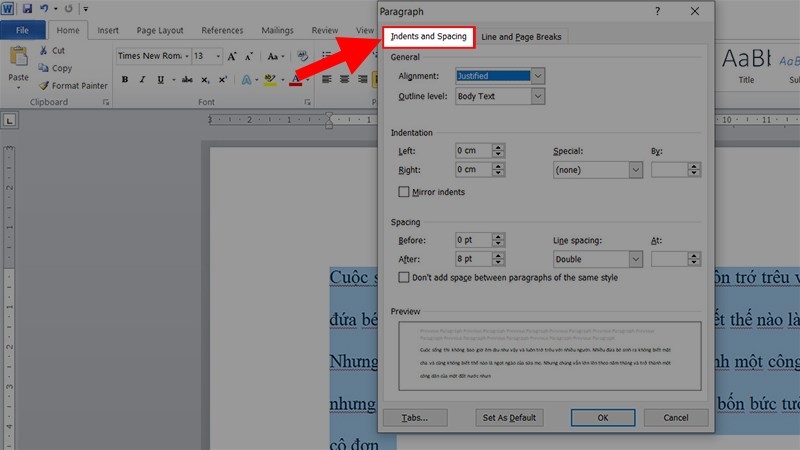Open the Special indentation dropdown

[x=635, y=170]
